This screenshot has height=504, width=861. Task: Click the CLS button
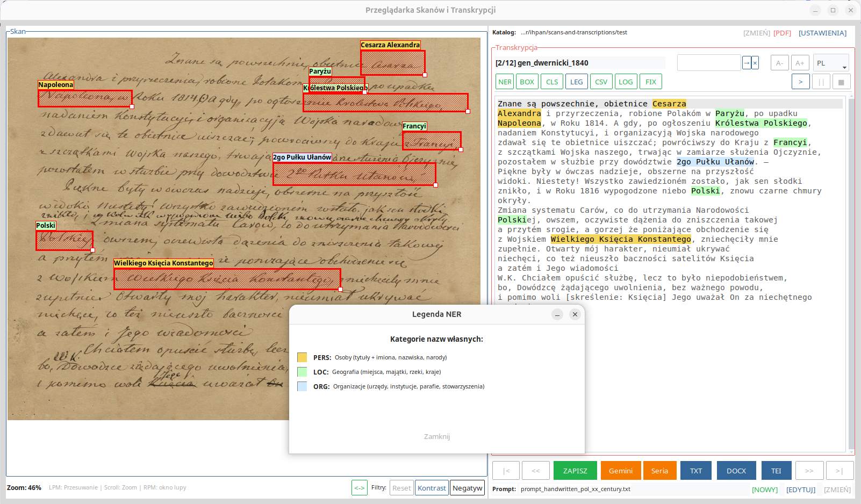pos(552,82)
